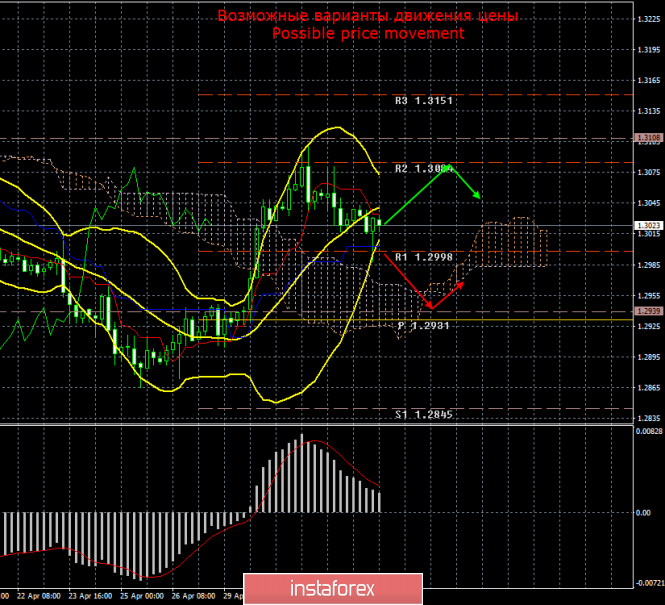Click the R1 1.2998 resistance label
Image resolution: width=665 pixels, height=605 pixels.
click(424, 257)
